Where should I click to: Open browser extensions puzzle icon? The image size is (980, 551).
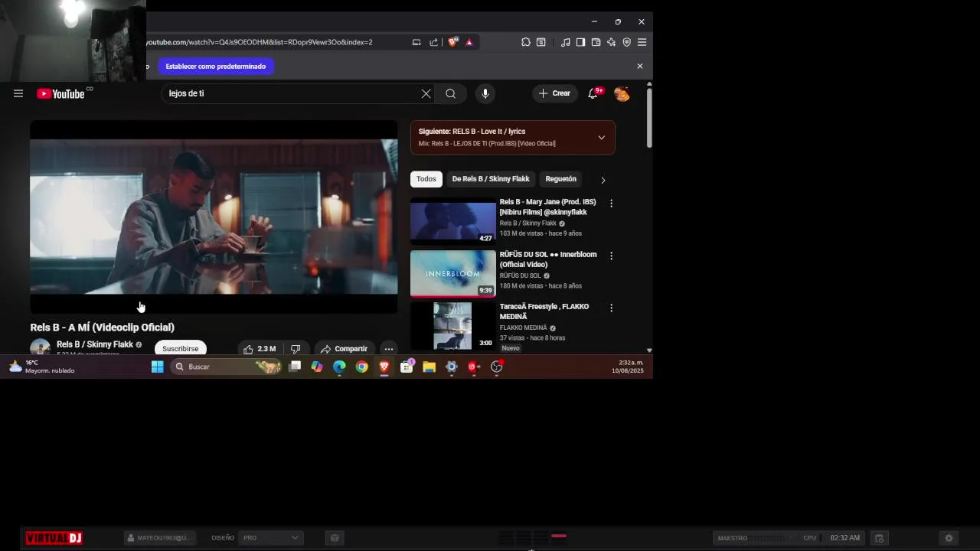[x=525, y=42]
